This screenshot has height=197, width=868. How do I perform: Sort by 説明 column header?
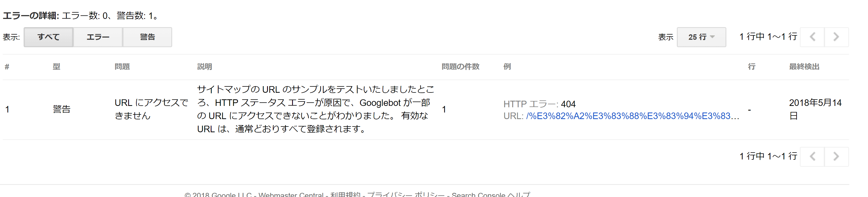pyautogui.click(x=205, y=67)
